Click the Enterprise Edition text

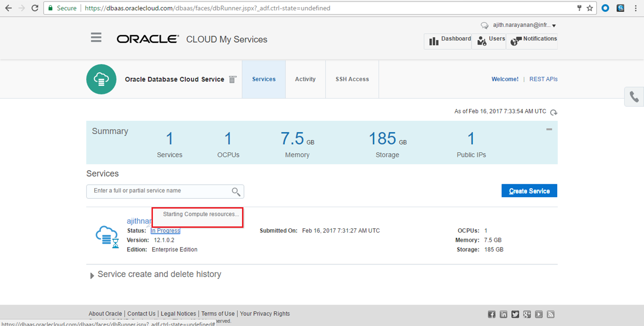click(x=174, y=250)
